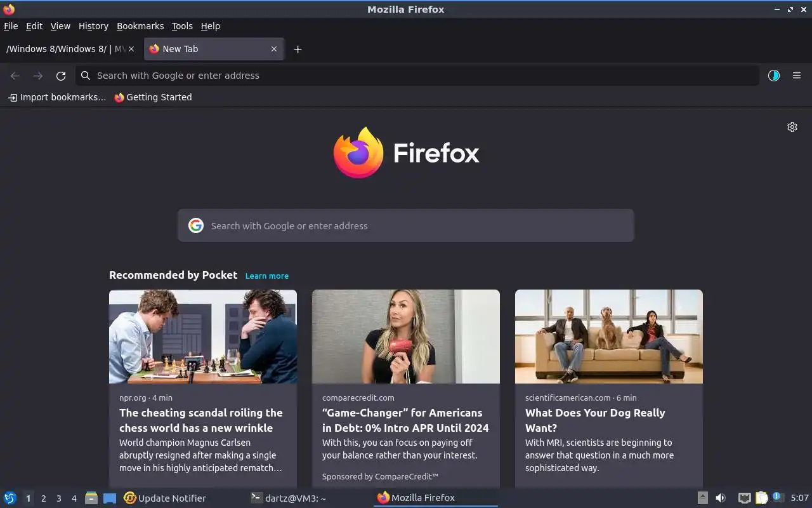Open new tab personalize gear settings

point(792,127)
